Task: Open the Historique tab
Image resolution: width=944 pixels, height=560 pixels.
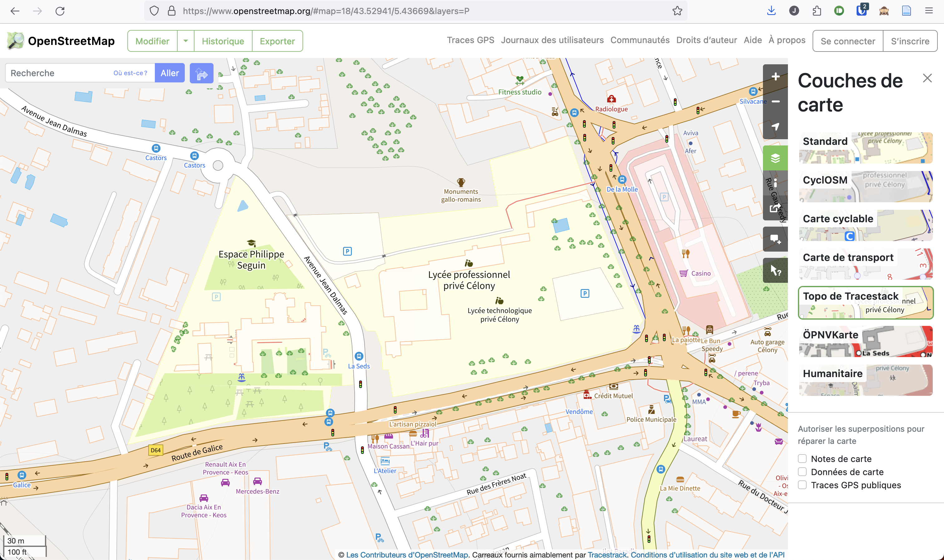Action: click(x=223, y=41)
